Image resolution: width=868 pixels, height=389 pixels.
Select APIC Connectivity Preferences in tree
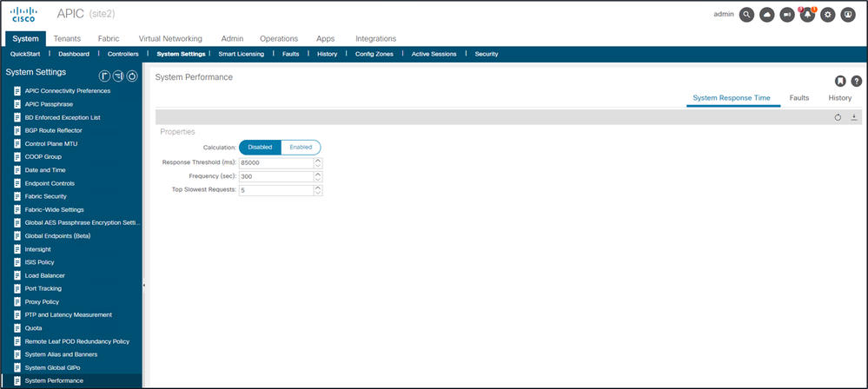click(68, 91)
